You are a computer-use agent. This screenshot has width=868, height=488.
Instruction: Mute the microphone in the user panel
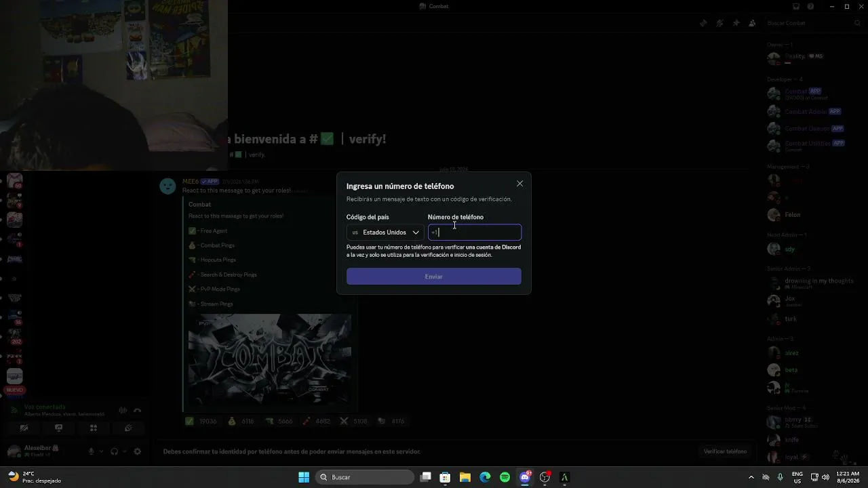[92, 451]
